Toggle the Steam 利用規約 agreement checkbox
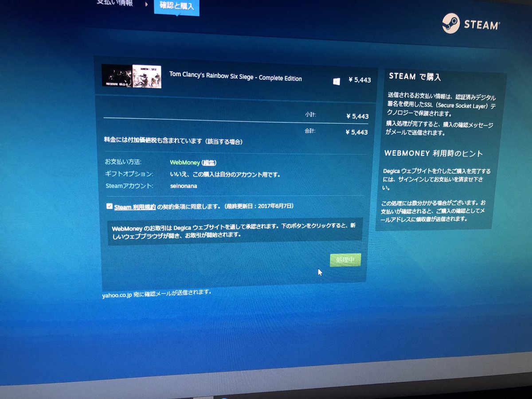This screenshot has width=532, height=399. [109, 206]
